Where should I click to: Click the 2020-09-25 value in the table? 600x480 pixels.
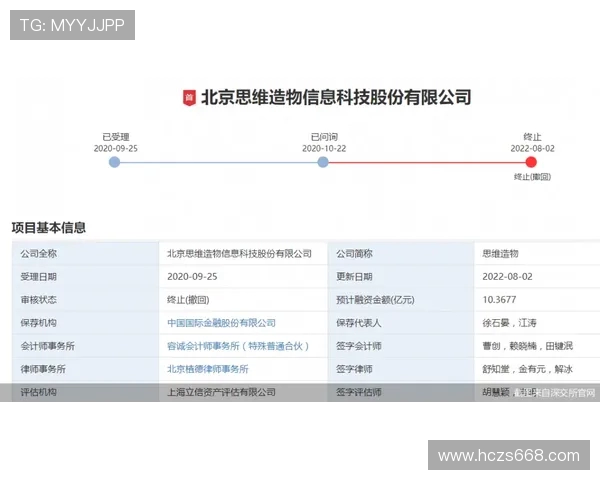point(192,277)
